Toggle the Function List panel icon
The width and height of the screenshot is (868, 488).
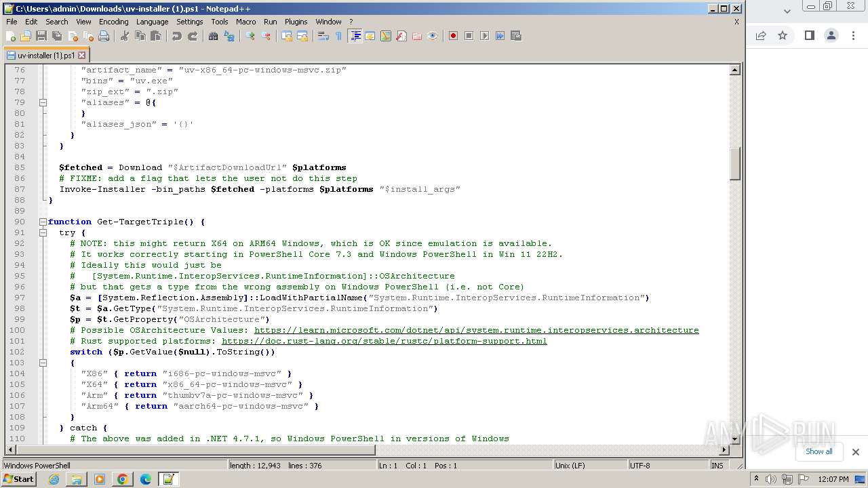coord(401,36)
